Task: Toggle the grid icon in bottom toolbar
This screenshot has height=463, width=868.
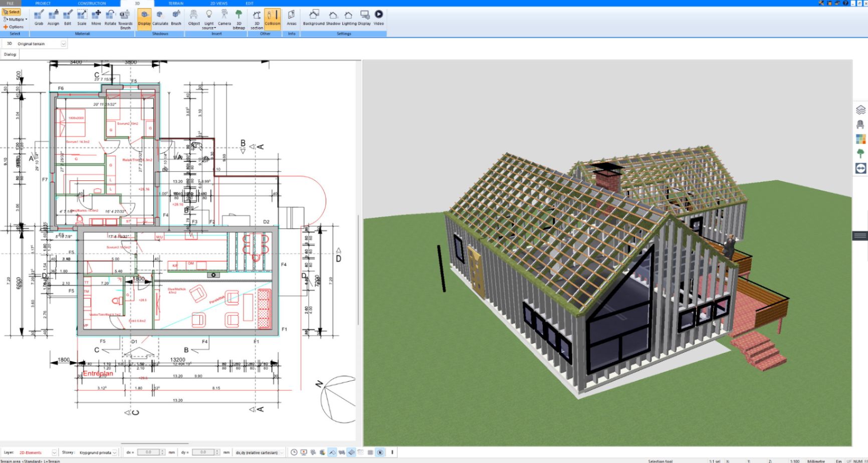Action: tap(370, 452)
